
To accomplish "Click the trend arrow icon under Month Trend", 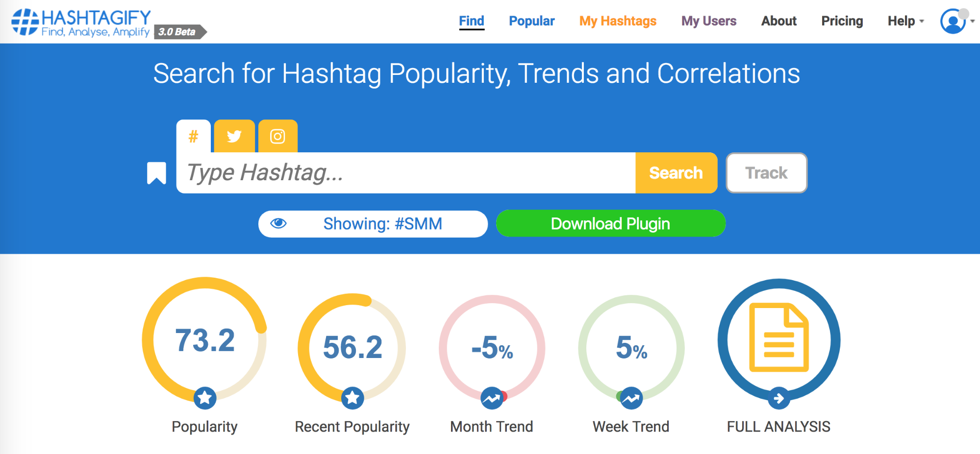I will point(492,398).
